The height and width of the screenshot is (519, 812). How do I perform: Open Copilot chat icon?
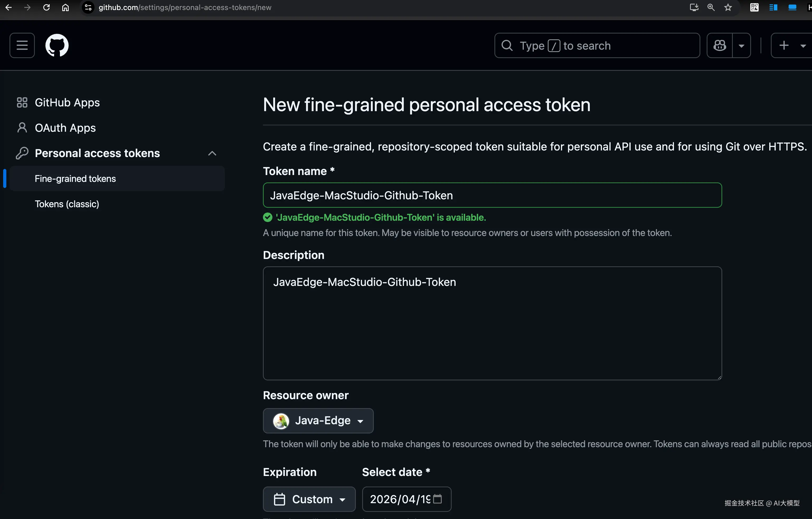point(720,45)
